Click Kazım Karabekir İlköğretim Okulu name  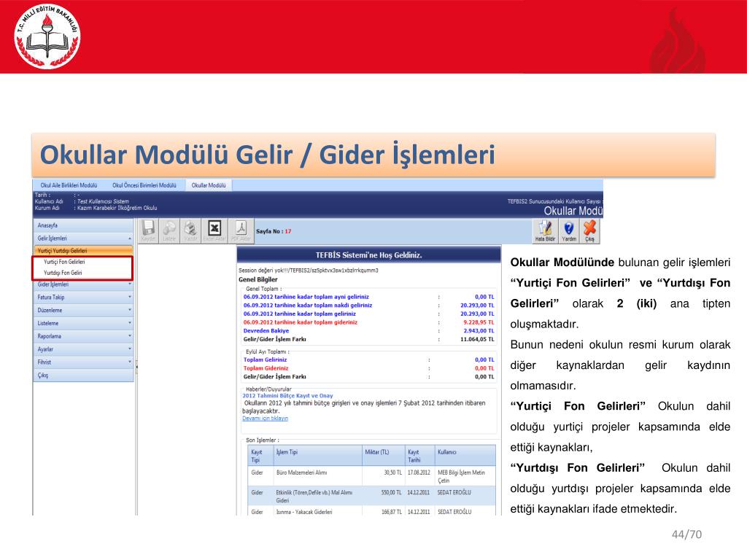point(117,208)
